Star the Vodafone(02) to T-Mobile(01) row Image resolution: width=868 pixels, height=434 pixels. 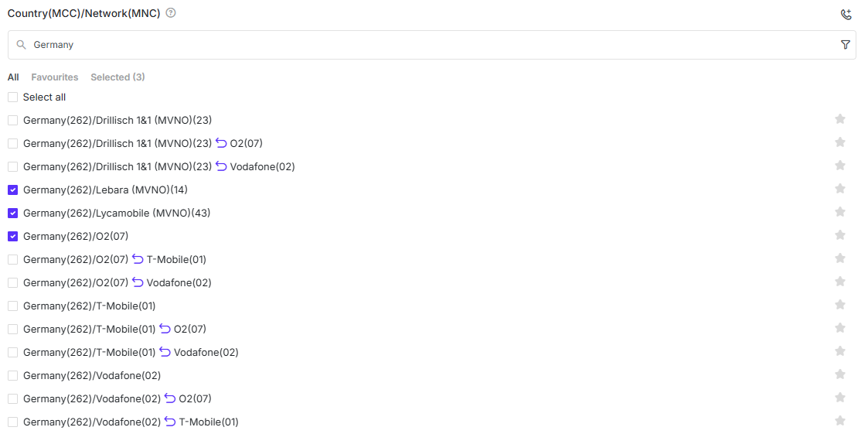click(840, 421)
